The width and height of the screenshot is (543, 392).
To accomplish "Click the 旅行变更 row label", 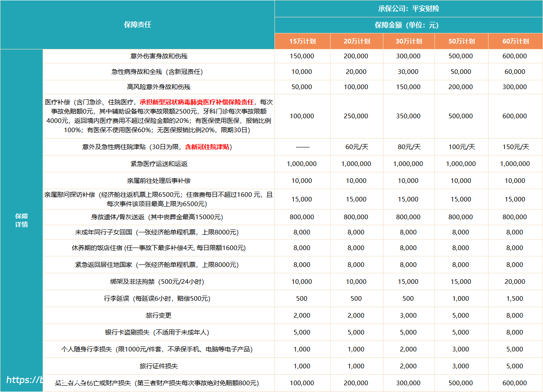I will coord(158,315).
